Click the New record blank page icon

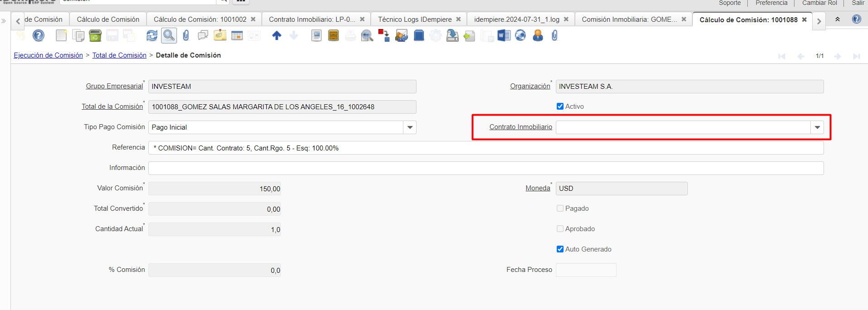(x=61, y=35)
